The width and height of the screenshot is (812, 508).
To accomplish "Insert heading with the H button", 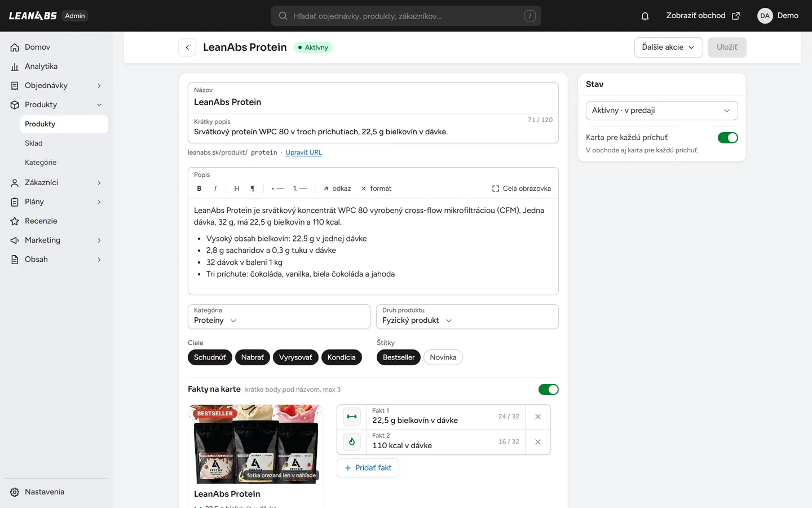I will pos(237,189).
